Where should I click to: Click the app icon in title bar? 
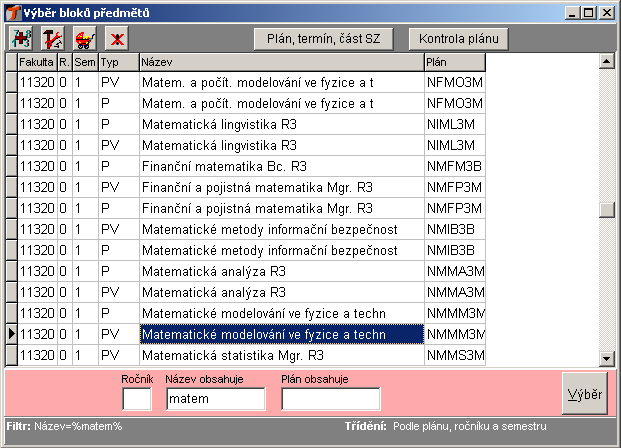click(x=11, y=12)
